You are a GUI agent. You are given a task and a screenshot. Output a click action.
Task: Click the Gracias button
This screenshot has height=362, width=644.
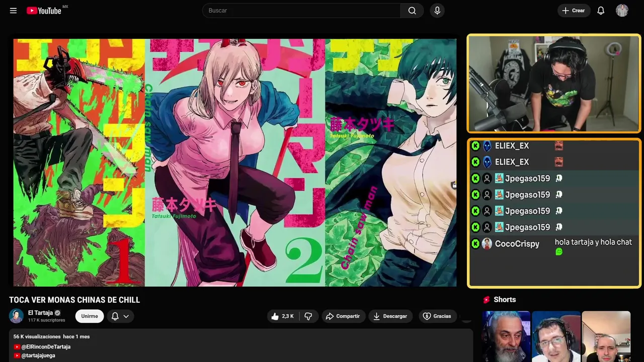pos(437,316)
